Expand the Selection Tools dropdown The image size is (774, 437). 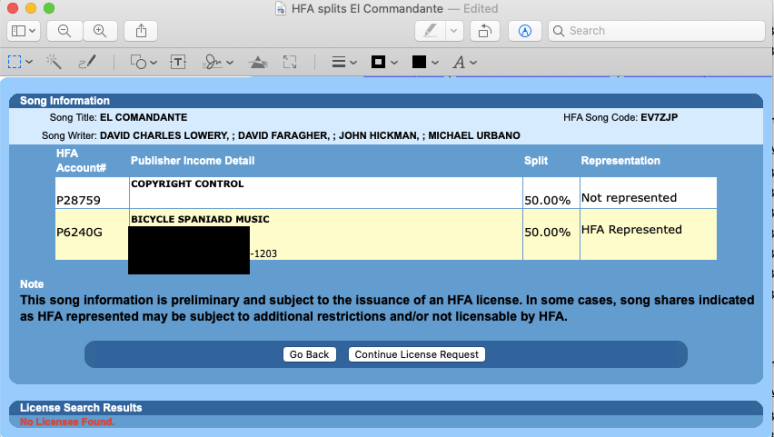(x=19, y=62)
